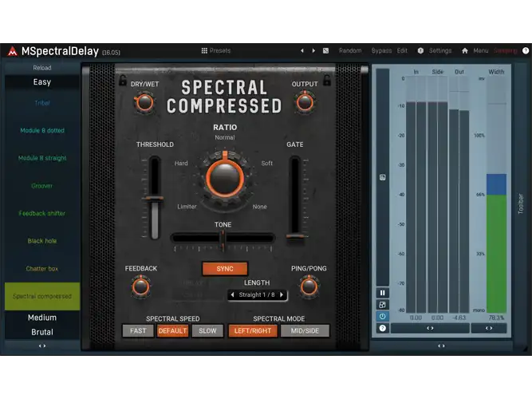Set Spectral Speed to FAST
The height and width of the screenshot is (399, 532).
click(138, 330)
